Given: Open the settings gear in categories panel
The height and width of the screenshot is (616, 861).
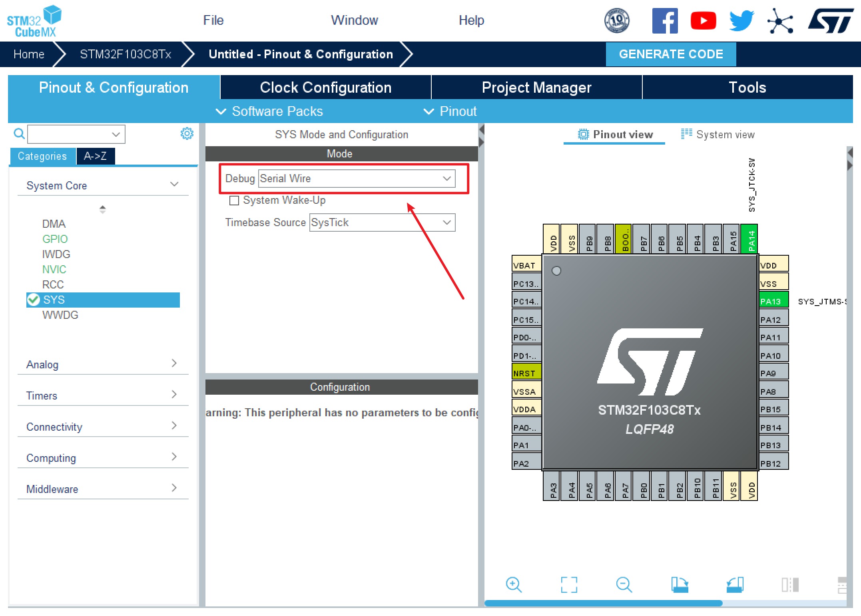Looking at the screenshot, I should (x=187, y=133).
